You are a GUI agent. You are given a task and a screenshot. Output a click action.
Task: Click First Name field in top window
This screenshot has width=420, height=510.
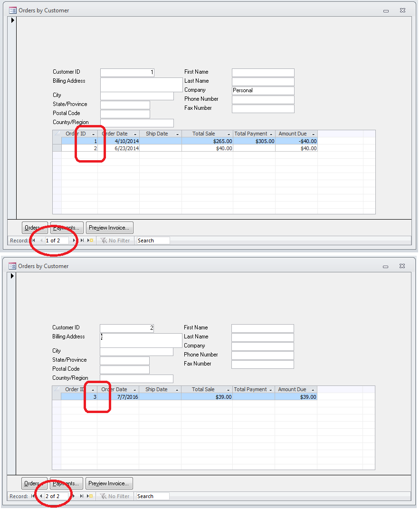click(x=263, y=73)
